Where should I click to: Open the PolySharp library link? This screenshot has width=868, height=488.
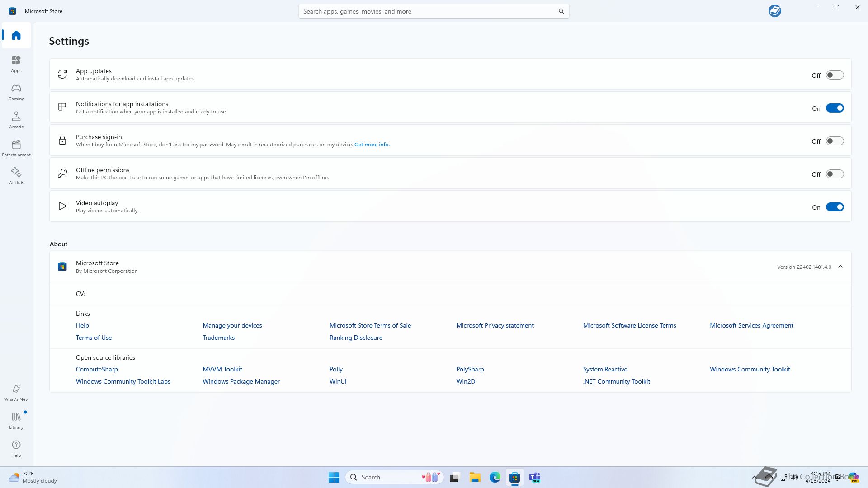click(470, 369)
